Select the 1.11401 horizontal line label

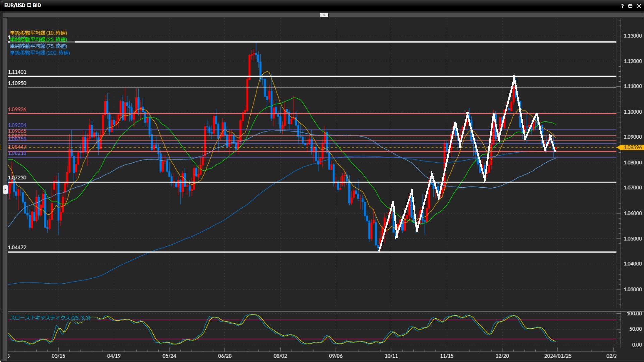tap(17, 72)
